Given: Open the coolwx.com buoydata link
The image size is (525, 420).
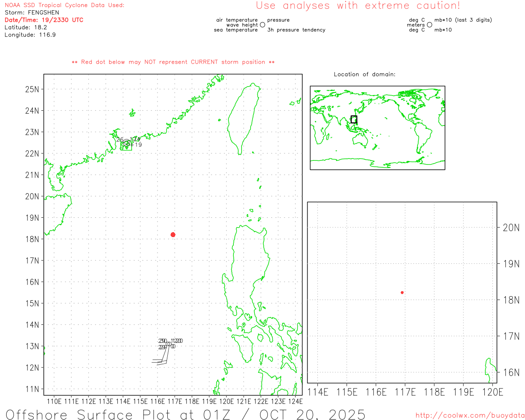Looking at the screenshot, I should (470, 415).
